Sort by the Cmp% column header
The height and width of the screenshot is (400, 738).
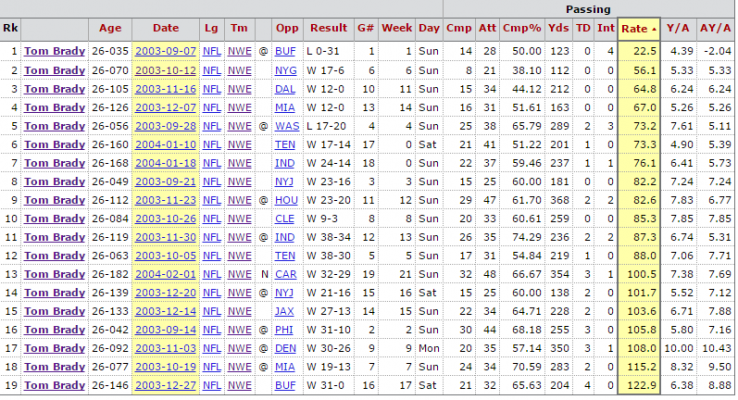(x=521, y=28)
